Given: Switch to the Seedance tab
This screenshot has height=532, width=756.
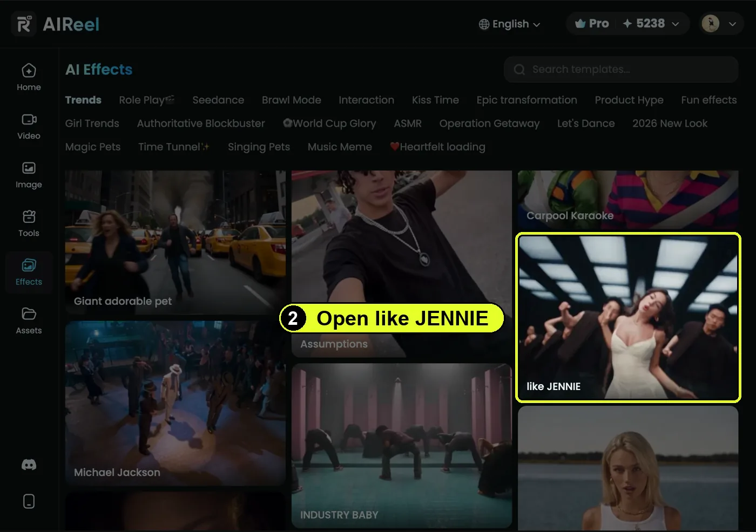Looking at the screenshot, I should click(218, 100).
